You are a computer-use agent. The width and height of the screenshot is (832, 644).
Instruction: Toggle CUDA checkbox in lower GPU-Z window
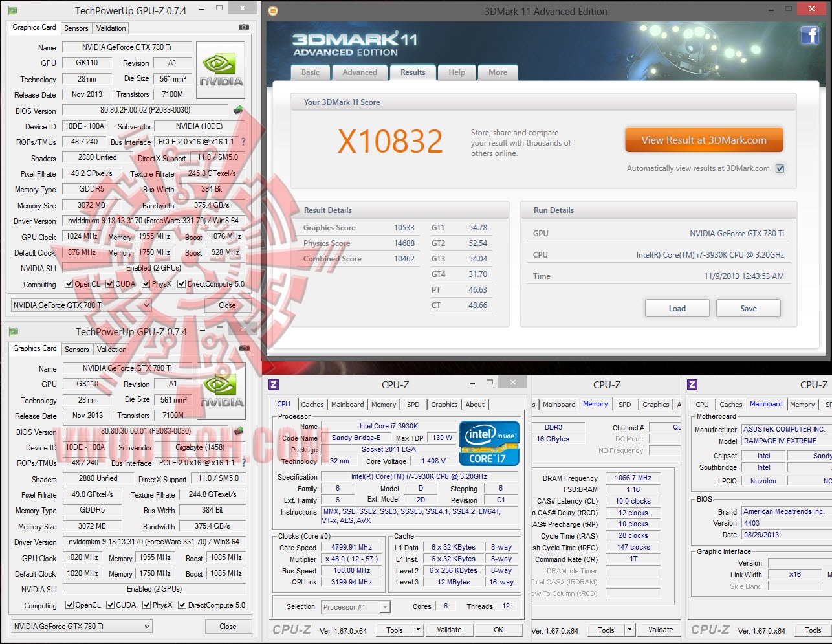tap(111, 605)
